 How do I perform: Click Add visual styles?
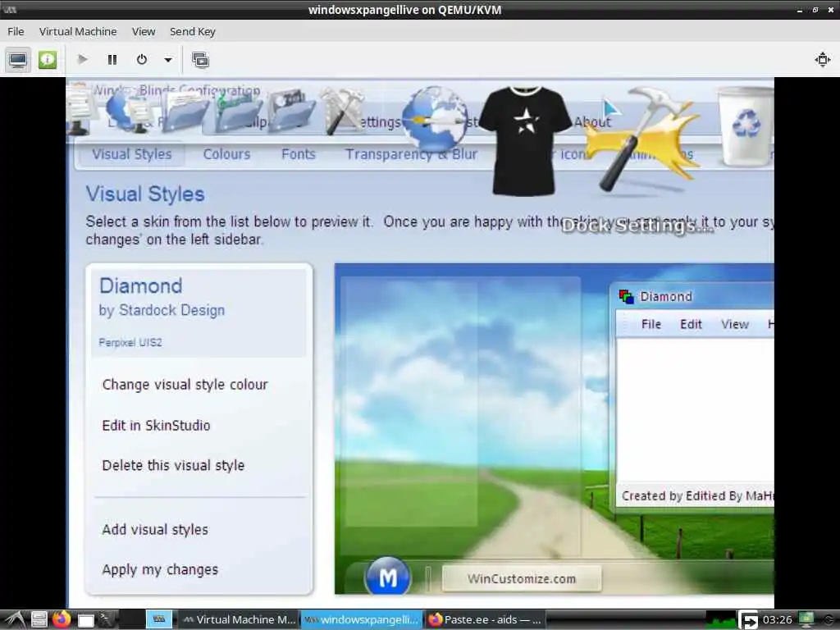pyautogui.click(x=155, y=529)
